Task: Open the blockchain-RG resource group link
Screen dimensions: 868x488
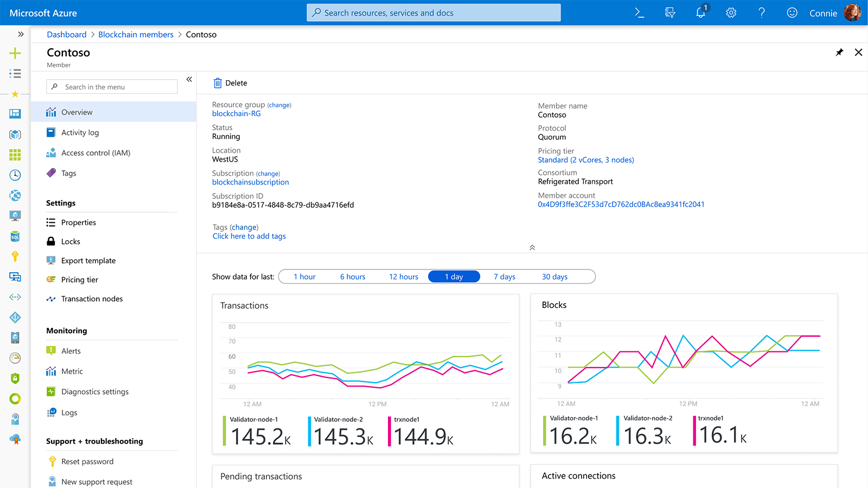Action: [237, 113]
